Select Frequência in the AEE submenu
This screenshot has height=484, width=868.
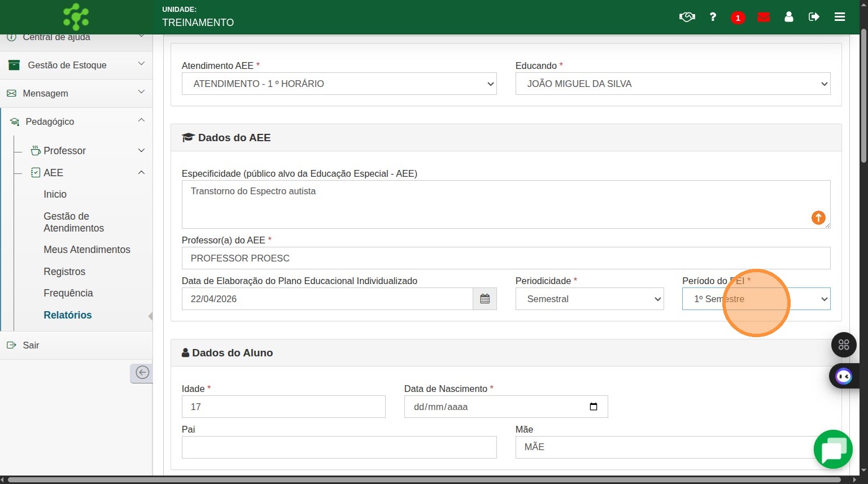(x=68, y=293)
